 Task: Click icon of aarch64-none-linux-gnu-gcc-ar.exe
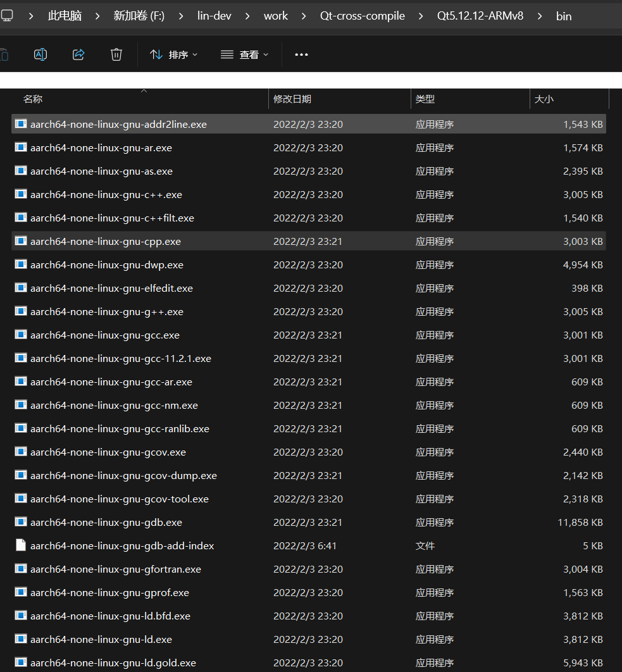tap(21, 382)
